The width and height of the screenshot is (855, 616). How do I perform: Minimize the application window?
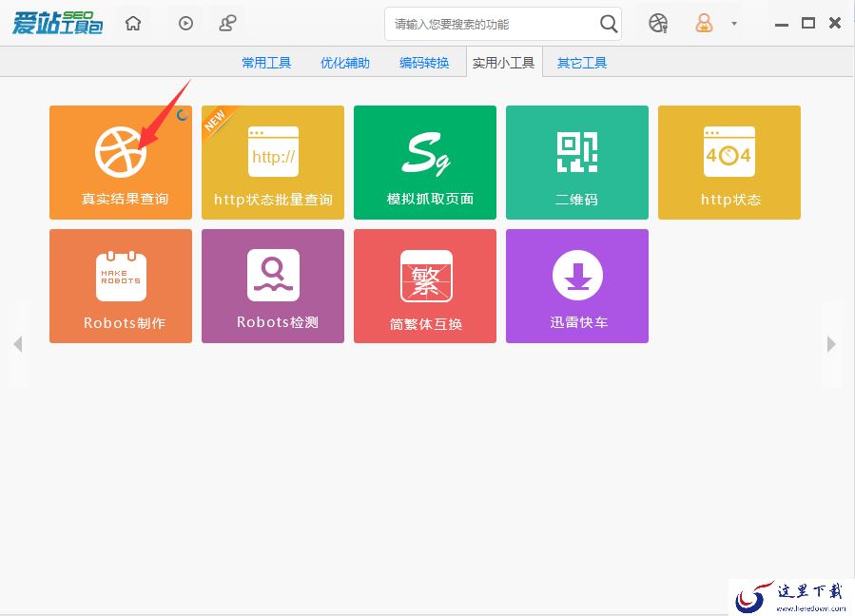(782, 25)
